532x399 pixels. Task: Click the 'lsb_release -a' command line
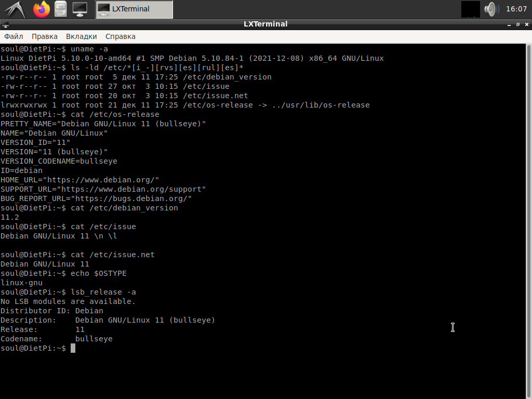click(x=68, y=292)
